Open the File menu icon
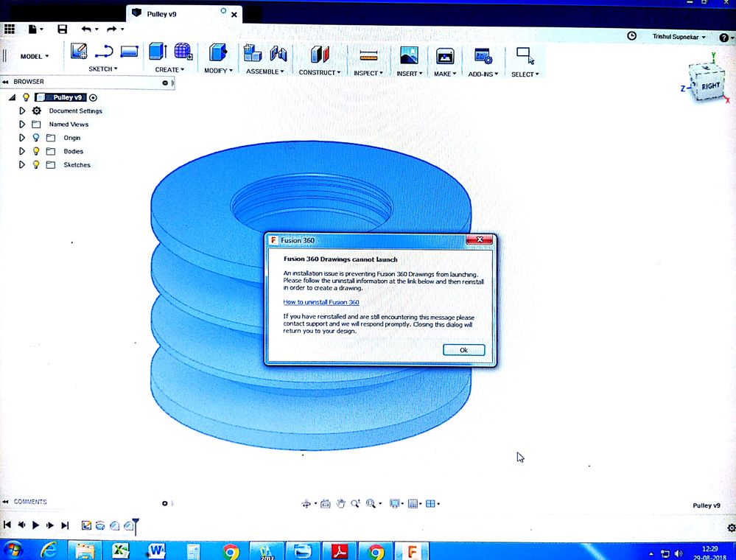This screenshot has height=560, width=736. (x=32, y=29)
